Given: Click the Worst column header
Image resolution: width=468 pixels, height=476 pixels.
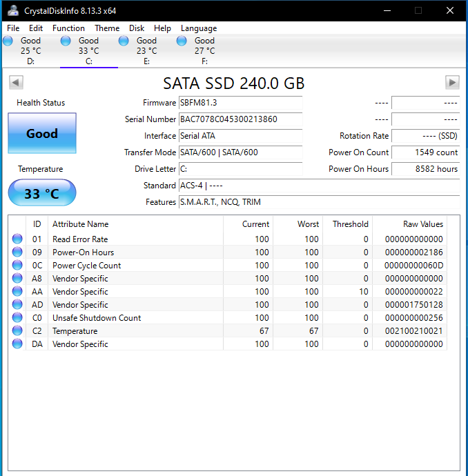Looking at the screenshot, I should click(298, 224).
